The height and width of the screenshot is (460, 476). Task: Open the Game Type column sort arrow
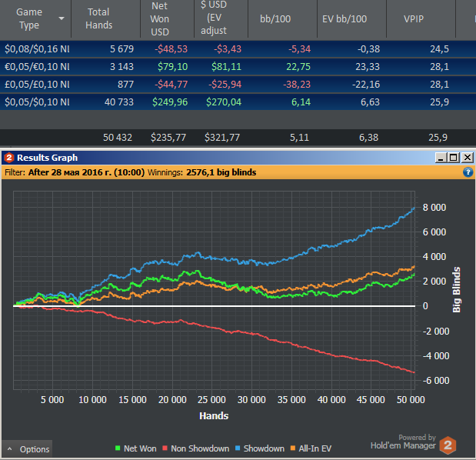62,18
